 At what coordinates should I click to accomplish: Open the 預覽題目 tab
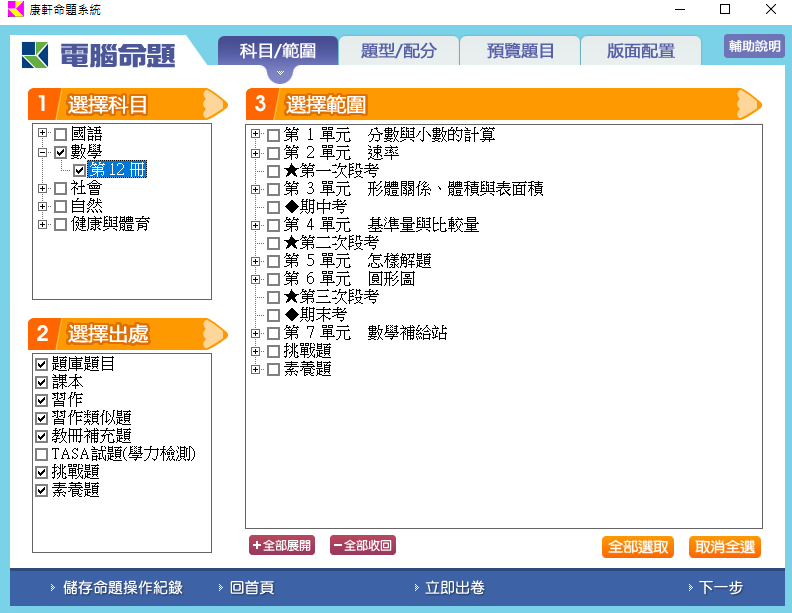[520, 51]
